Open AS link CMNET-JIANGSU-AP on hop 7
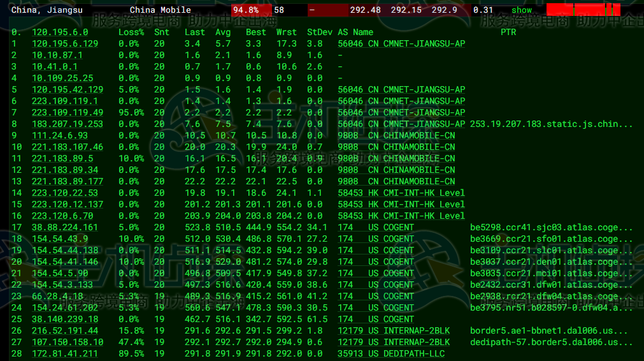644x361 pixels. (x=401, y=113)
